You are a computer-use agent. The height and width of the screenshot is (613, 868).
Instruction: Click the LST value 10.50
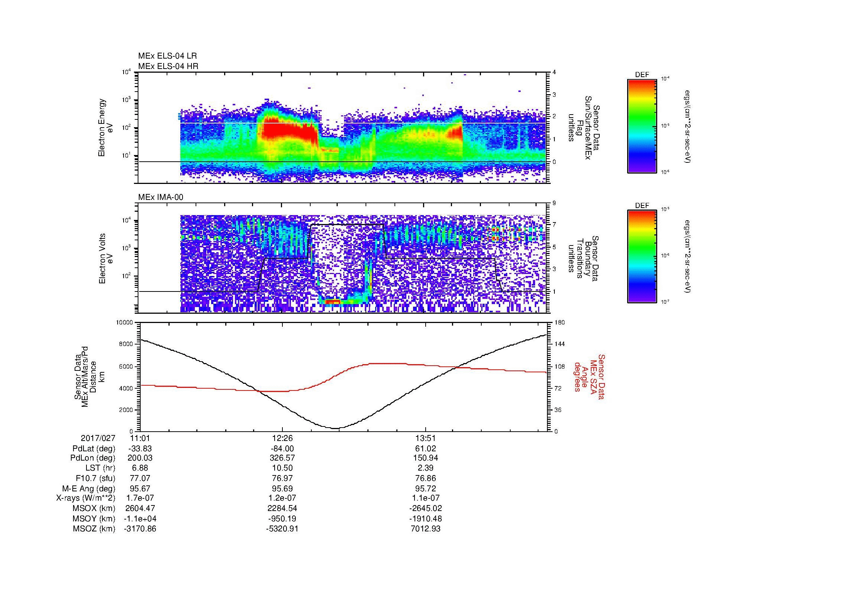pyautogui.click(x=282, y=468)
